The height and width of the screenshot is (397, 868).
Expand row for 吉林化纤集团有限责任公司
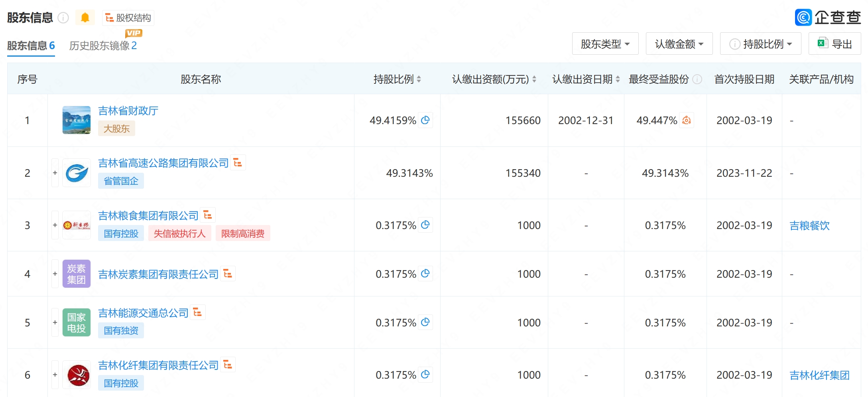click(55, 375)
